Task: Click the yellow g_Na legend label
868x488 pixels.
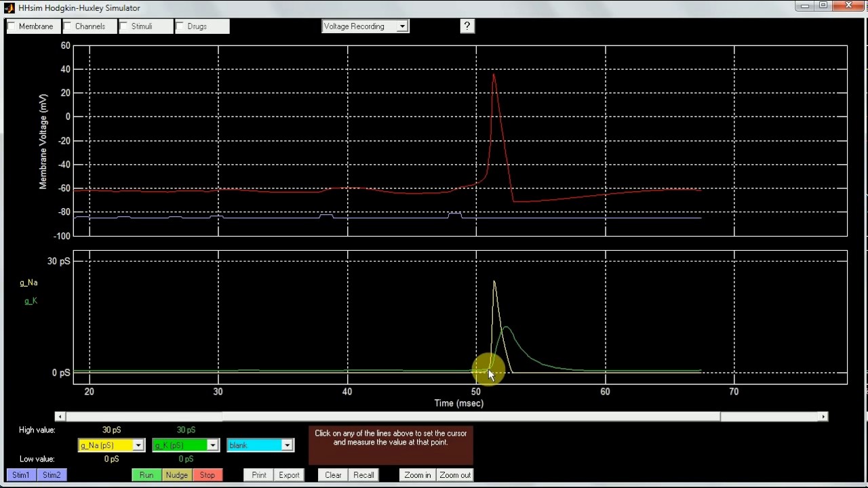Action: tap(28, 283)
